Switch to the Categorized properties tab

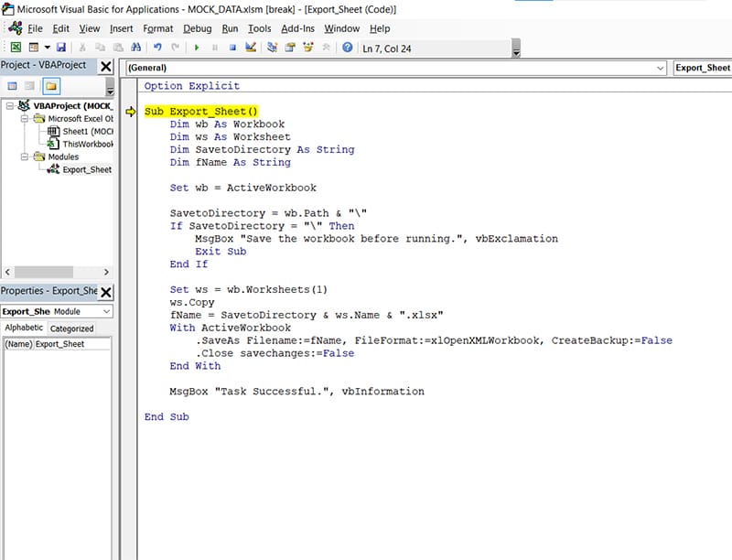point(71,328)
